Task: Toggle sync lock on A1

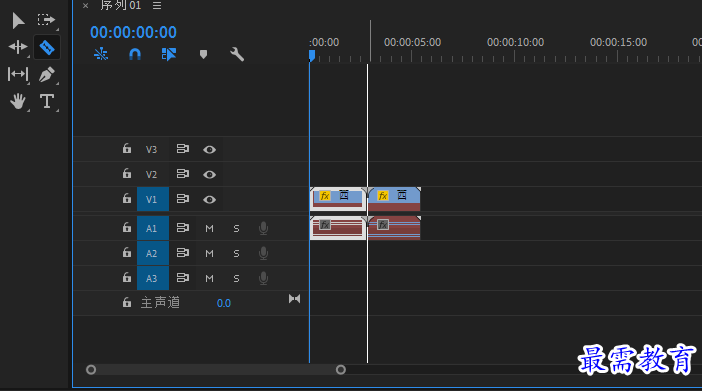Action: click(x=182, y=228)
